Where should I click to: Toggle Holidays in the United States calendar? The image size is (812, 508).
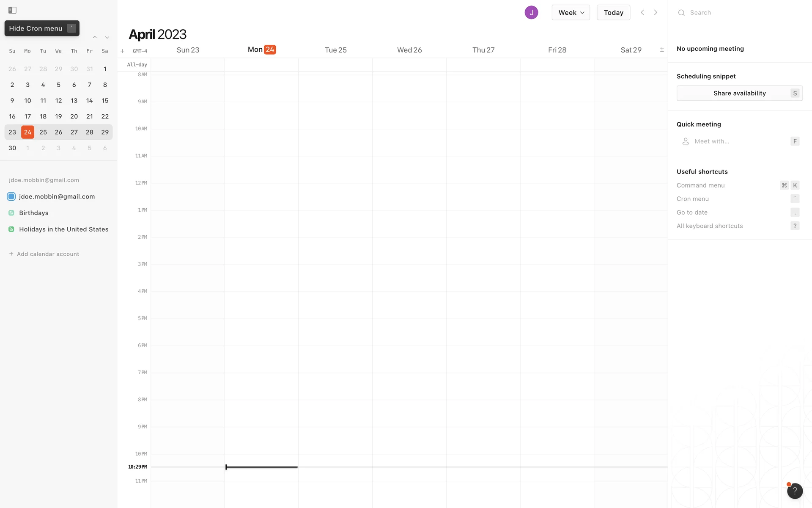click(11, 229)
